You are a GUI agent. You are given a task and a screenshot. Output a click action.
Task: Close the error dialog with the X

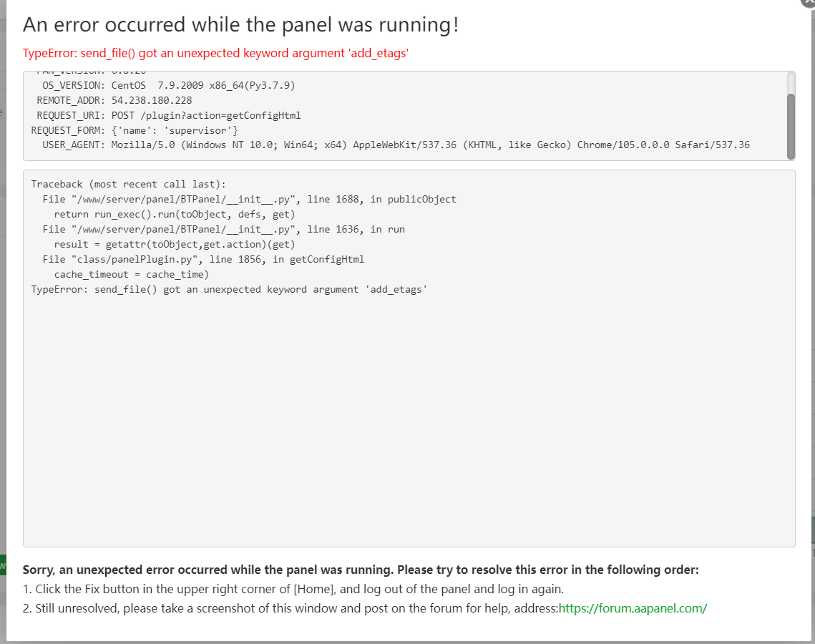point(809,2)
